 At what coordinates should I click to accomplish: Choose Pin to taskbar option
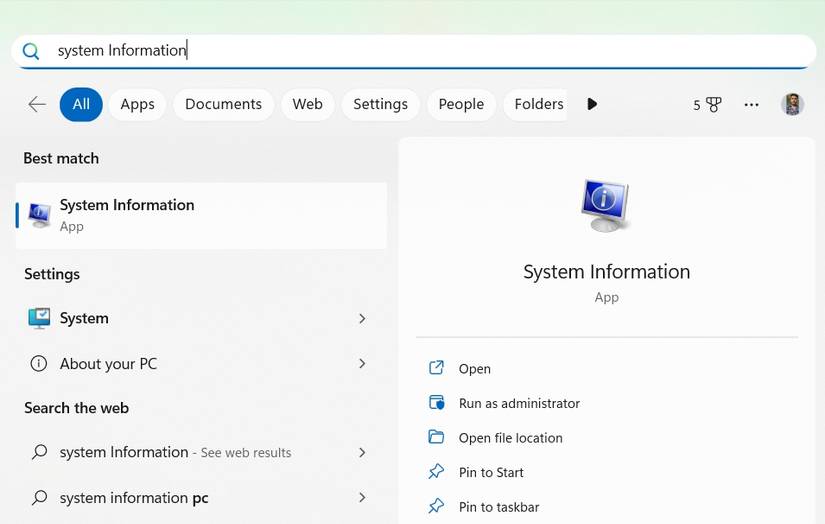(498, 507)
